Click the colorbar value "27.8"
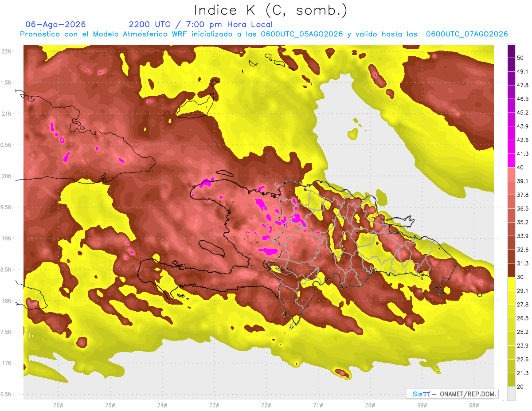This screenshot has width=532, height=411. (523, 305)
